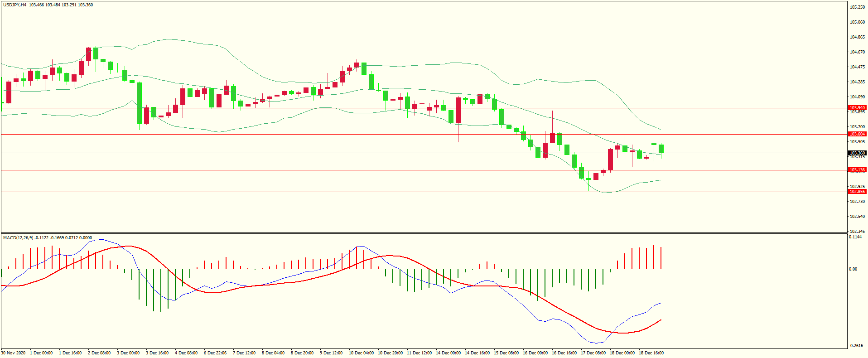The width and height of the screenshot is (868, 358).
Task: Click the 105.060 price scale label
Action: (857, 22)
